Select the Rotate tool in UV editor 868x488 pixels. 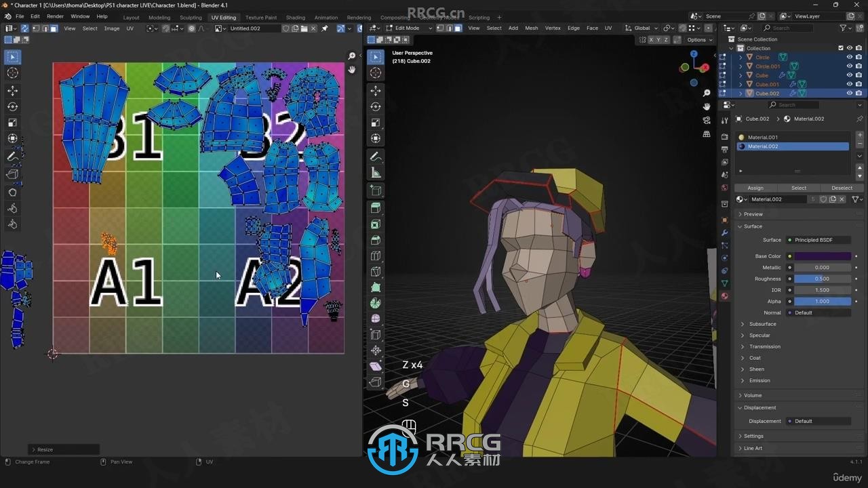point(12,106)
